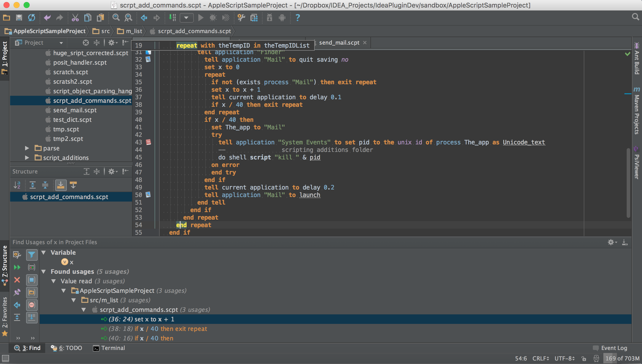Open Project Structure from toolbar icon
This screenshot has height=364, width=642.
254,18
